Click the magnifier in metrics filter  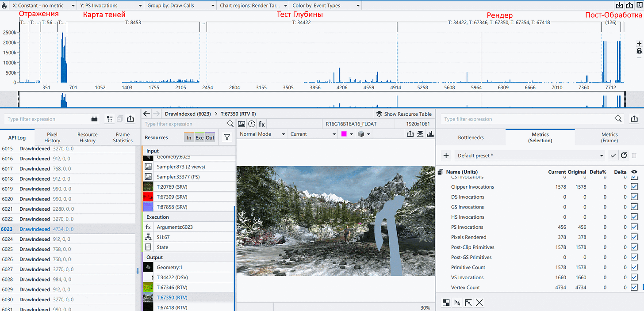(618, 119)
